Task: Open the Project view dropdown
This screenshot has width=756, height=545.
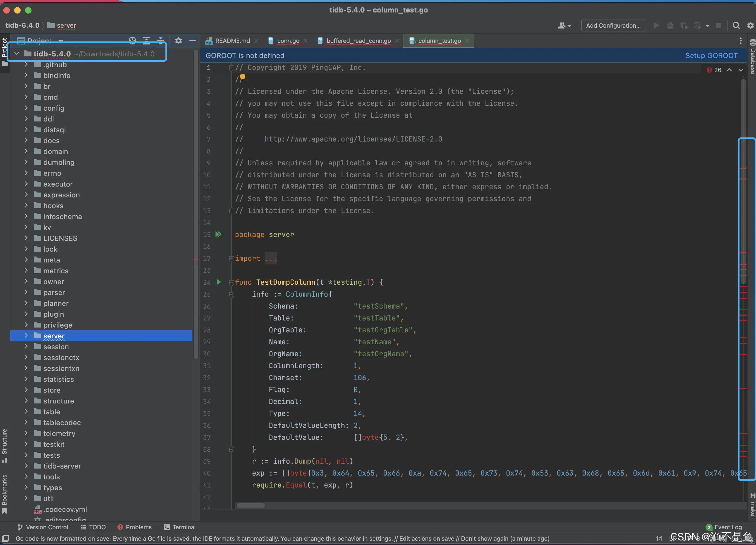Action: (x=61, y=41)
